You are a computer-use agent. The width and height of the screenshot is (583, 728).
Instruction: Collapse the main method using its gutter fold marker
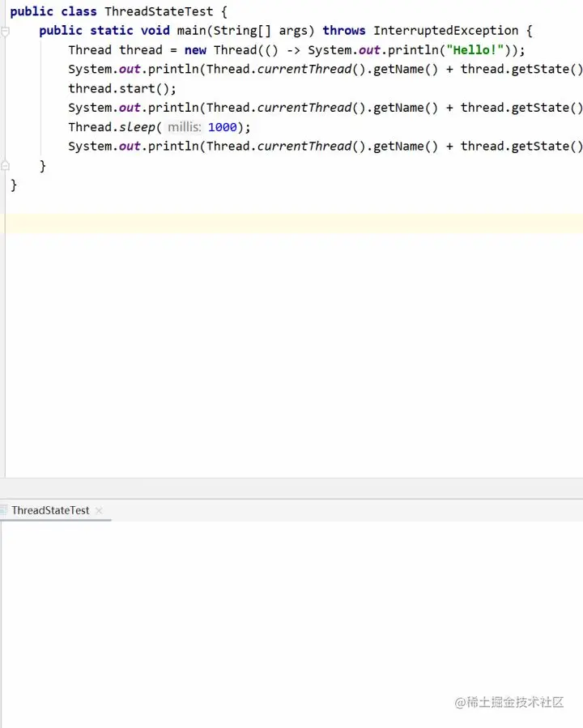pyautogui.click(x=5, y=32)
